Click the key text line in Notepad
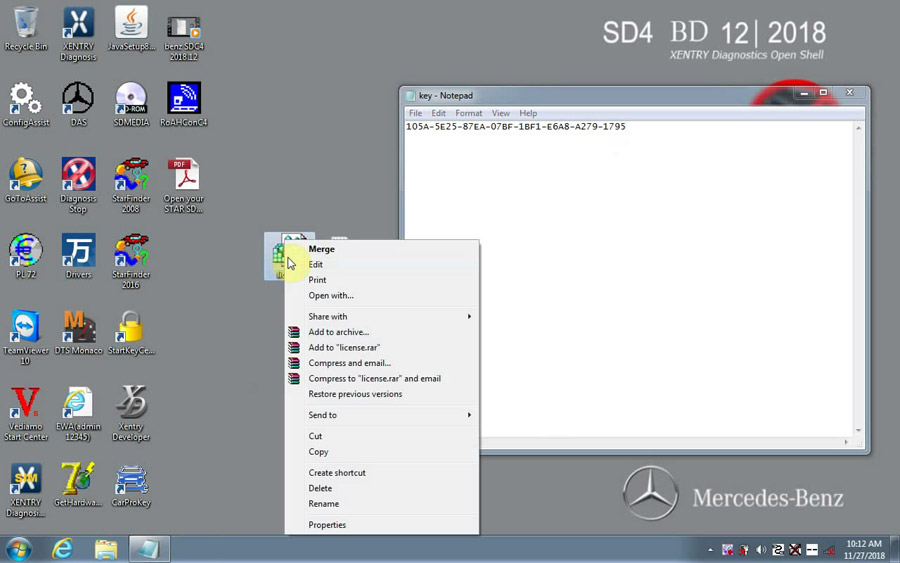The width and height of the screenshot is (900, 563). pos(515,127)
